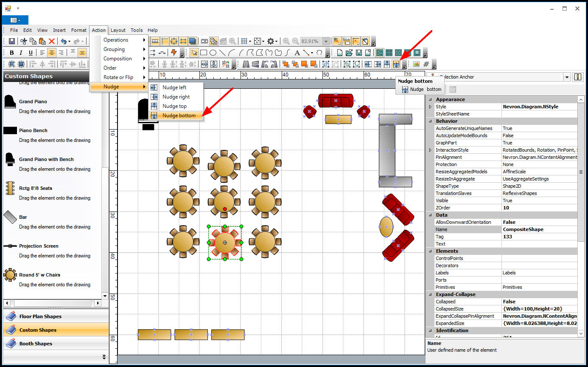
Task: Click the Zoom in magnifier icon
Action: click(x=286, y=41)
